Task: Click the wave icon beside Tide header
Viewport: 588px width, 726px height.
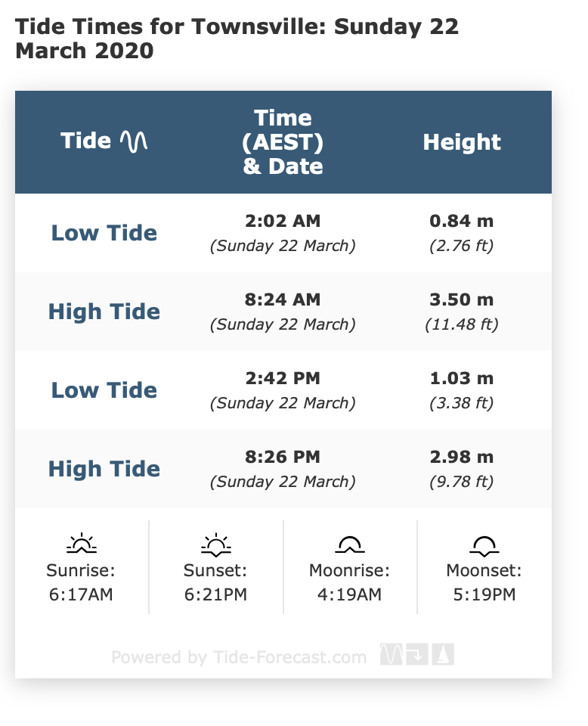Action: pos(135,141)
